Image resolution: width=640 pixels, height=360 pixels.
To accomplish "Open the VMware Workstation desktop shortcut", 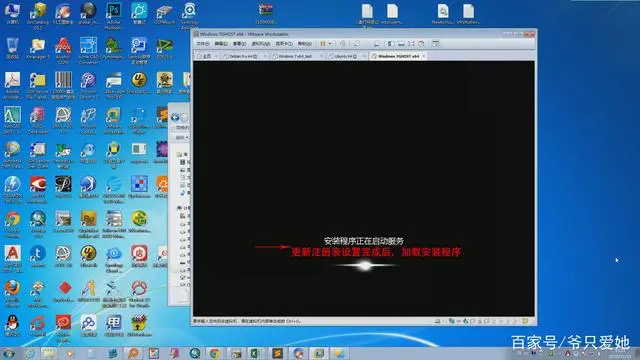I will click(113, 120).
